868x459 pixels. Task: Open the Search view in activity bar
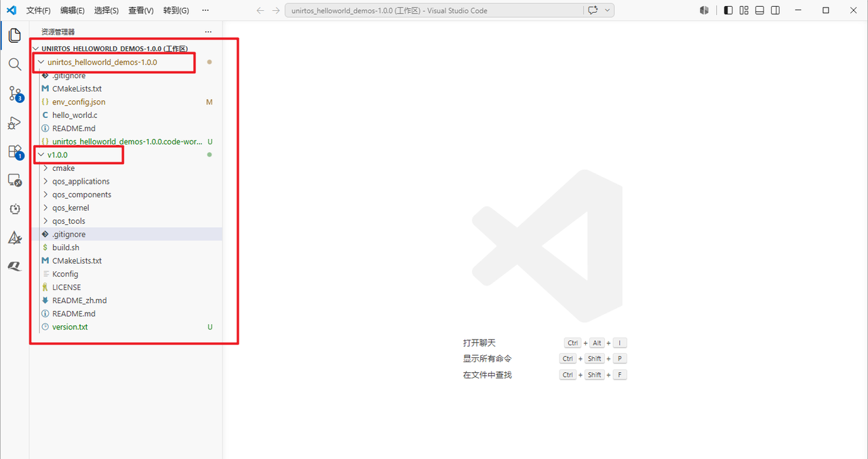14,64
